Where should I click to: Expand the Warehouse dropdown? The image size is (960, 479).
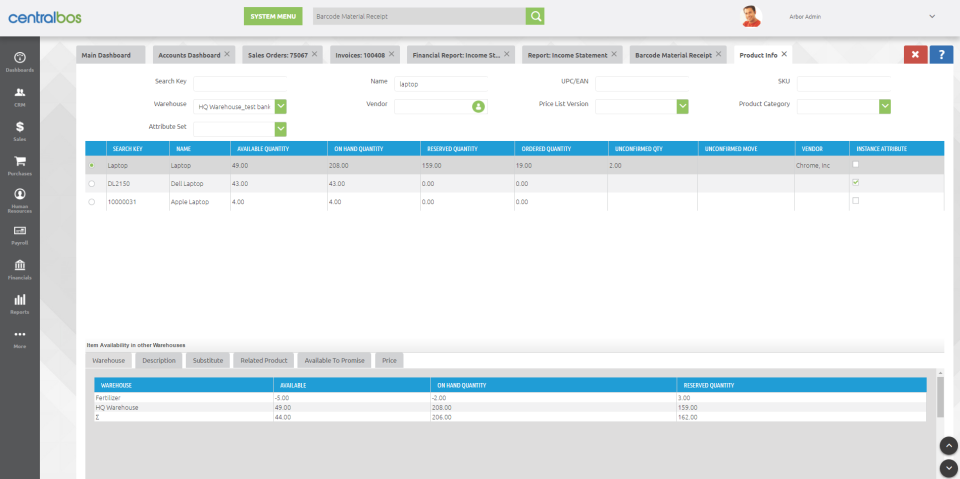pos(280,107)
